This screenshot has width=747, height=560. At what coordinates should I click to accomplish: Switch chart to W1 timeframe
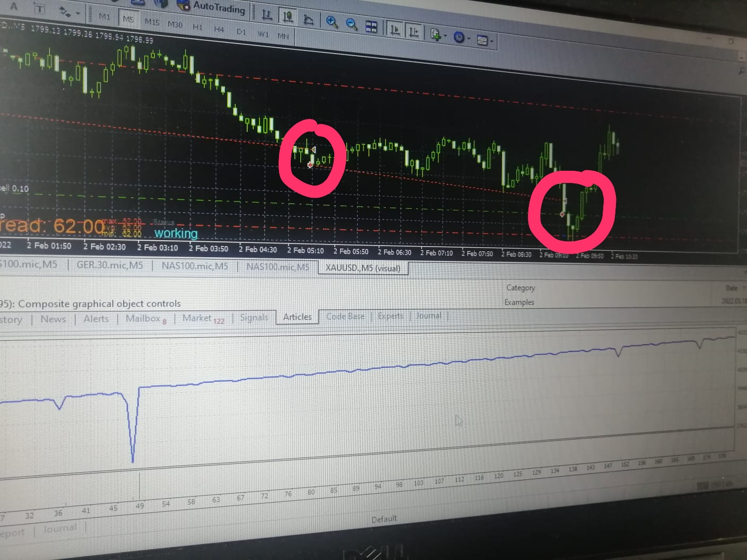click(x=263, y=34)
